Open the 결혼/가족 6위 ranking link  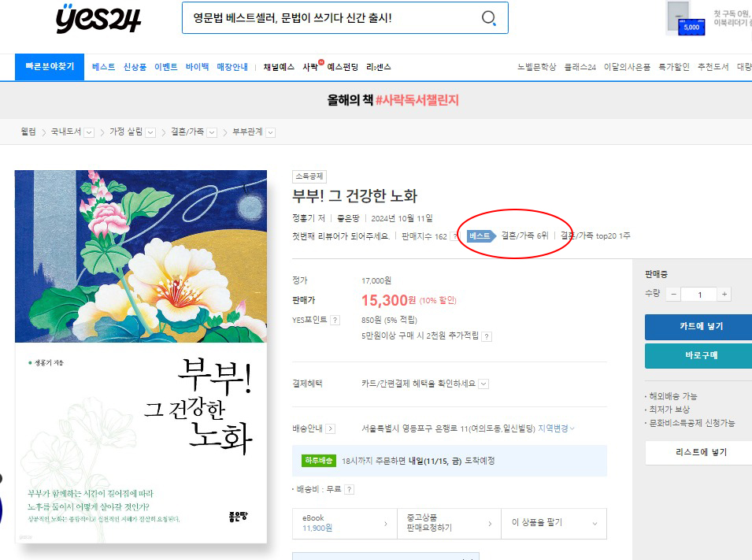[524, 235]
